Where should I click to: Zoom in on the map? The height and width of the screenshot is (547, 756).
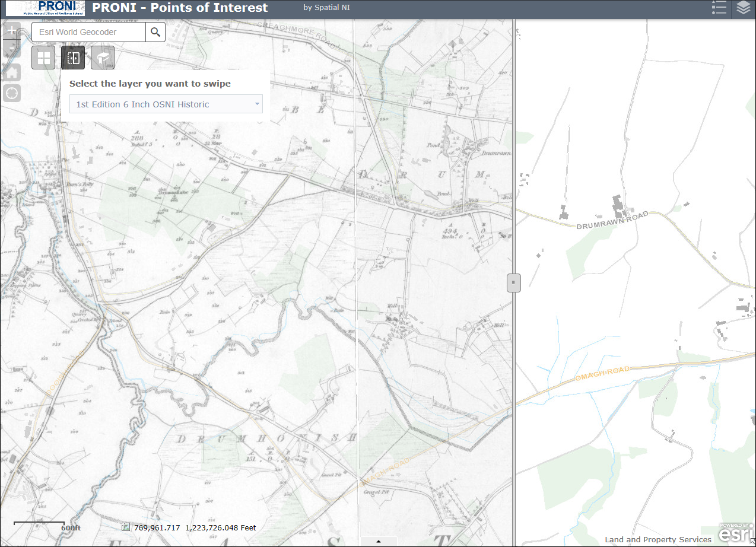click(x=11, y=30)
